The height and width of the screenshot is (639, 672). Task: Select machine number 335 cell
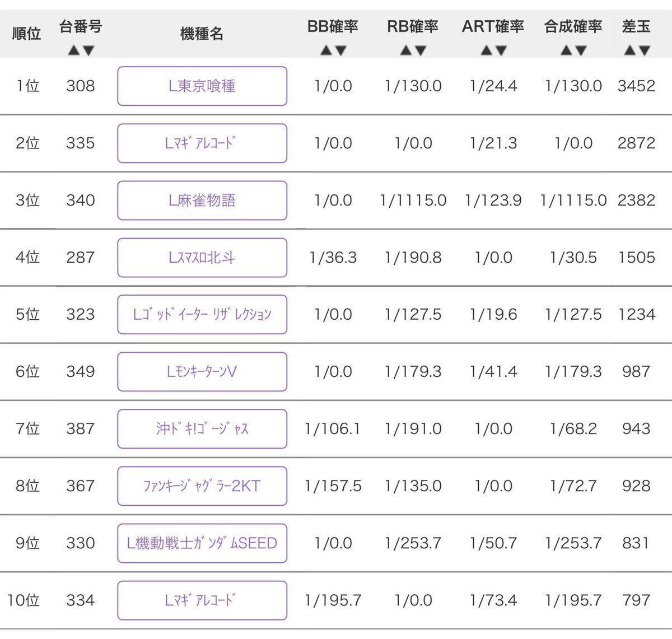(x=81, y=143)
